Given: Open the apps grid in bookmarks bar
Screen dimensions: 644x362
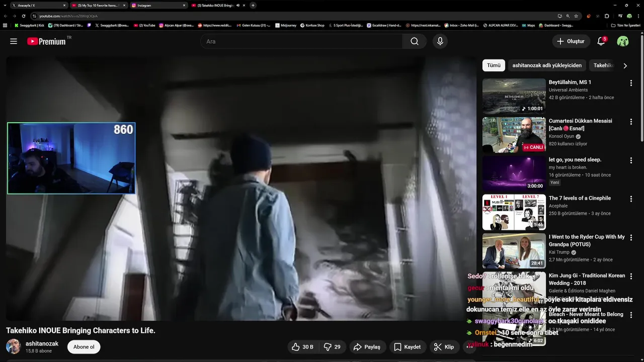Looking at the screenshot, I should pyautogui.click(x=5, y=25).
